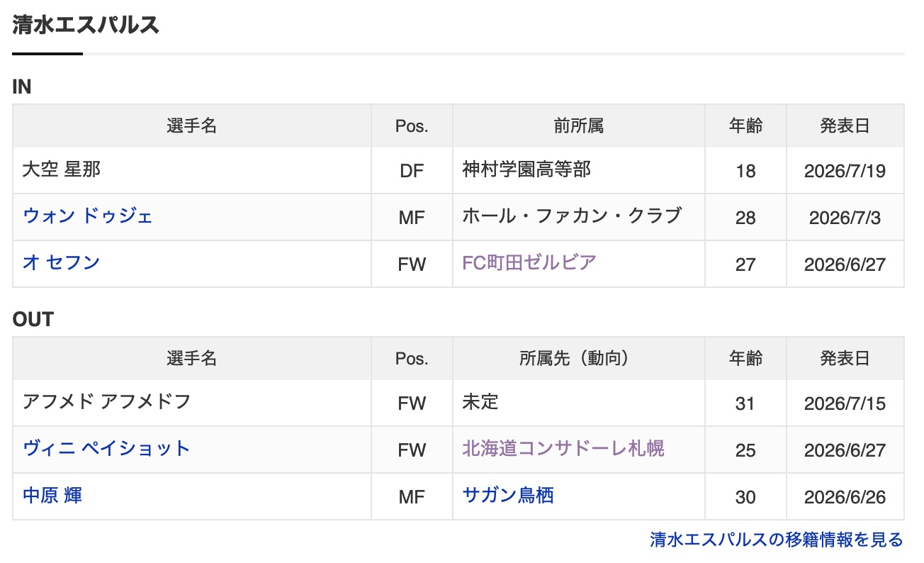
Task: Click the Pos. header in the OUT table
Action: 412,359
